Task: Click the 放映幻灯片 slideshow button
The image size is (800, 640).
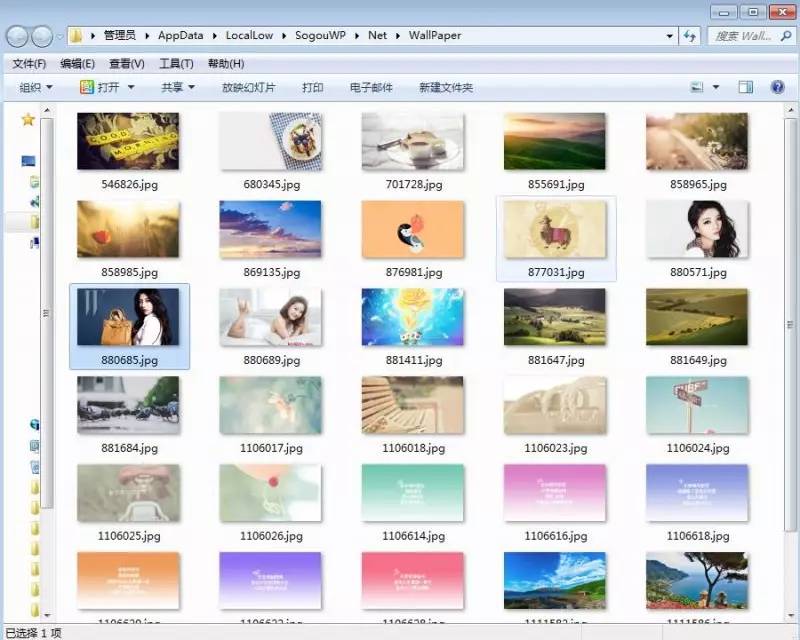Action: point(249,88)
